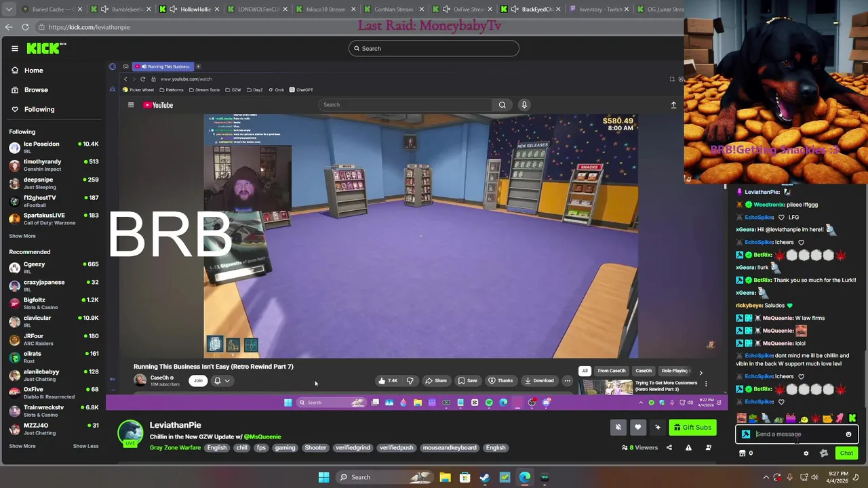The width and height of the screenshot is (868, 488).
Task: Click the tray volume icon
Action: [815, 477]
